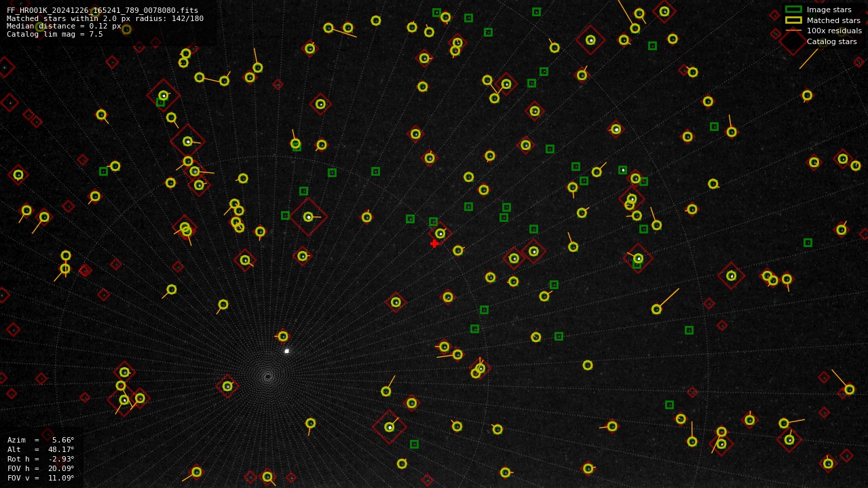Click the 'Image stars' legend label
The height and width of the screenshot is (488, 868).
[x=829, y=10]
